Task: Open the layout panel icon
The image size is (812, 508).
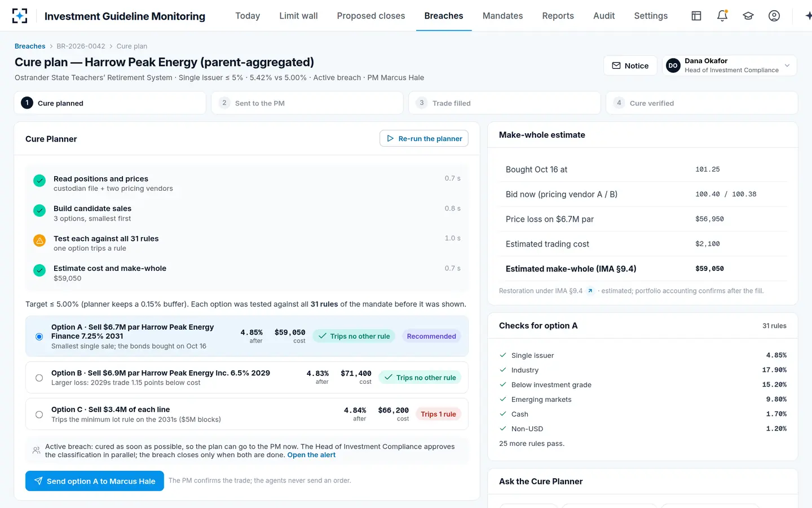Action: (x=696, y=16)
